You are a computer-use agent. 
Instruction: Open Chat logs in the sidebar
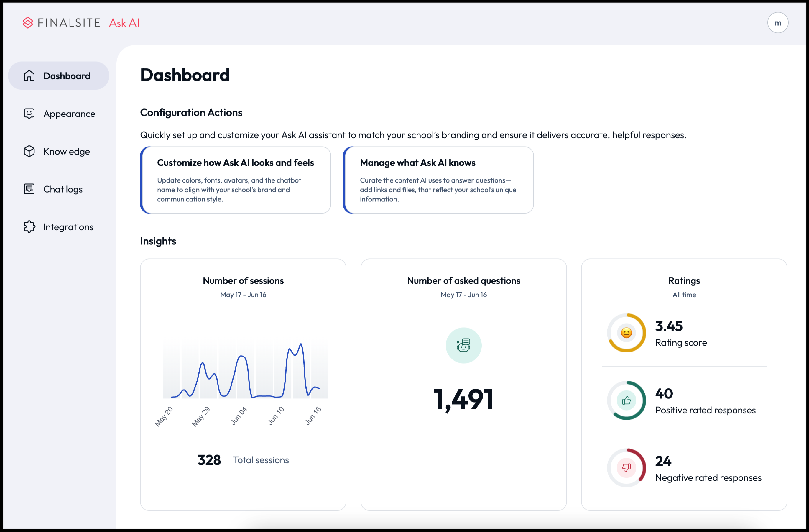point(59,189)
